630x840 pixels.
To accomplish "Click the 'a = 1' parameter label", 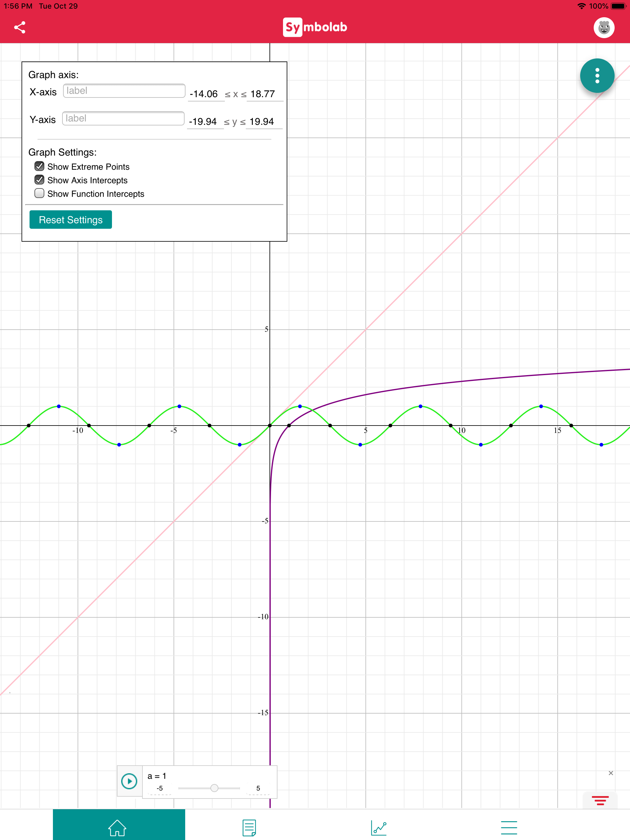I will pos(157,776).
